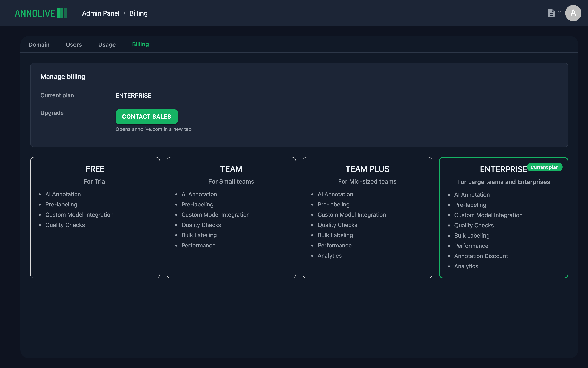Click AI Annotation in the FREE card

[63, 194]
